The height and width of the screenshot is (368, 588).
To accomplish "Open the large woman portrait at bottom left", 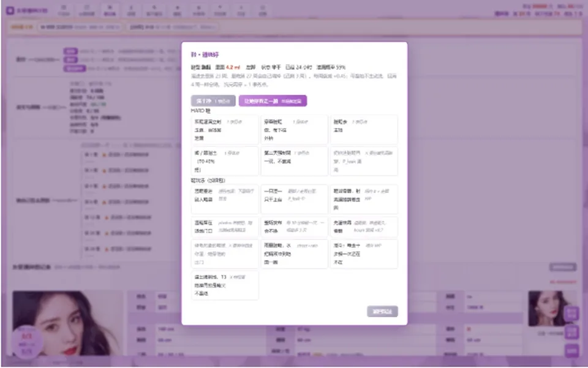I will coord(67,323).
